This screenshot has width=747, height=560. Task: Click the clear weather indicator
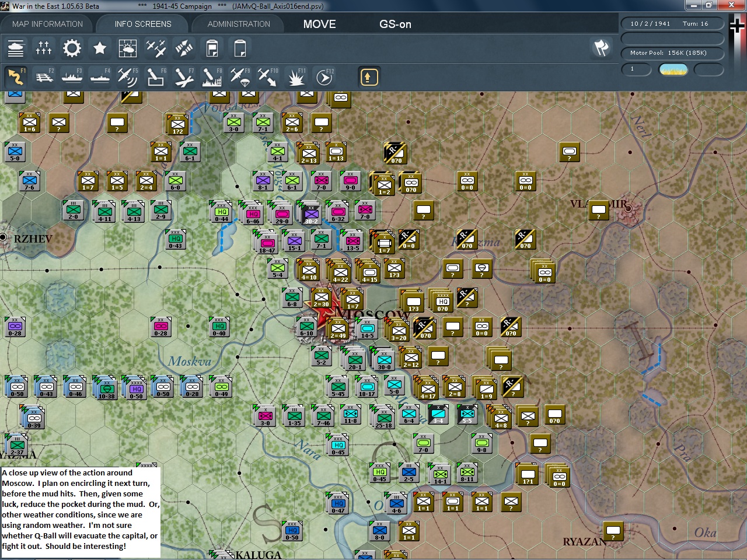(x=673, y=69)
